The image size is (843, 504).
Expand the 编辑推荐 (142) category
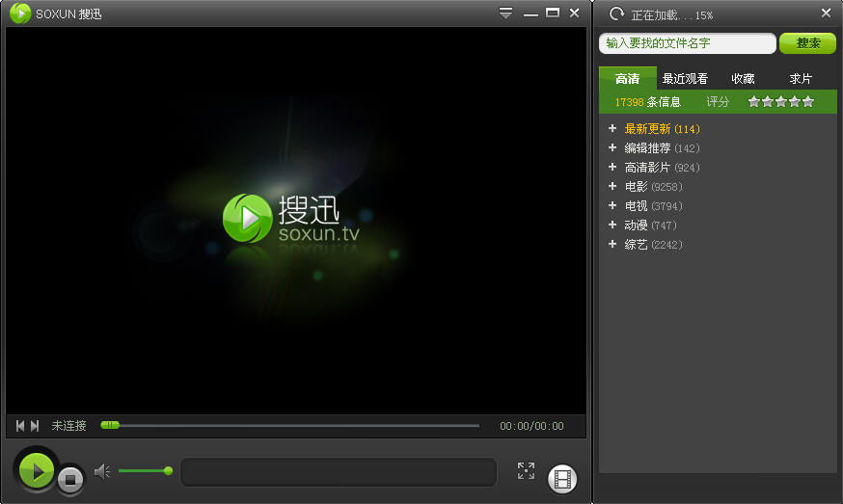click(612, 147)
